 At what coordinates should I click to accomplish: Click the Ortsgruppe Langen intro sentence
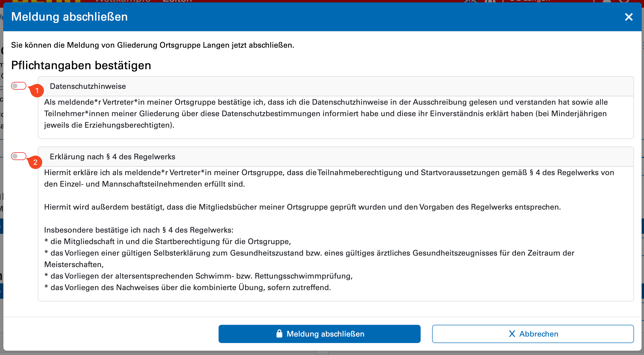[153, 45]
